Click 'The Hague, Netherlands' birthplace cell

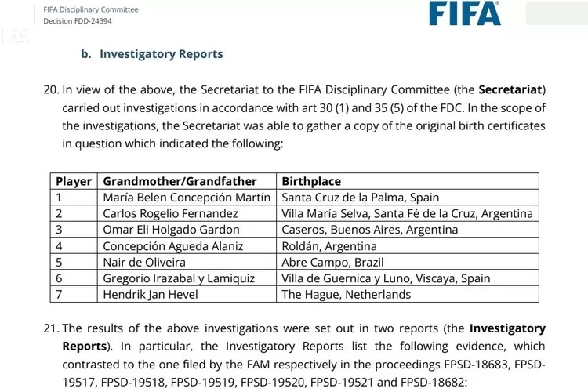pyautogui.click(x=346, y=294)
